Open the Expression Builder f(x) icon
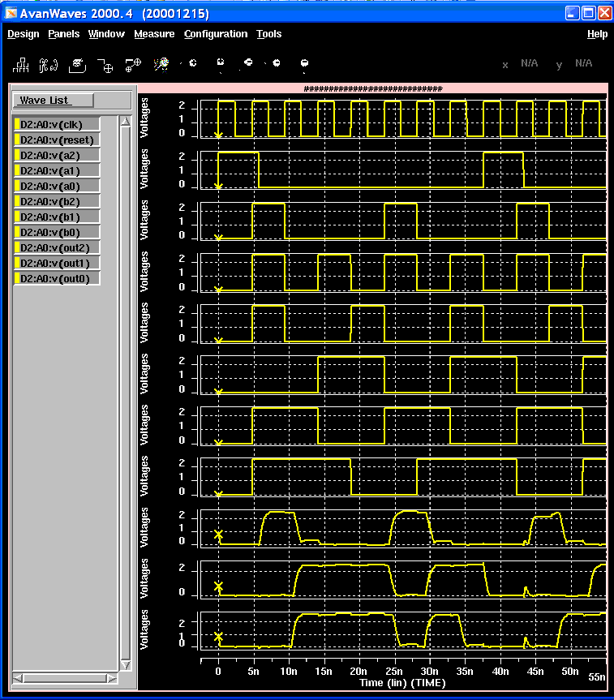Image resolution: width=614 pixels, height=700 pixels. coord(49,65)
